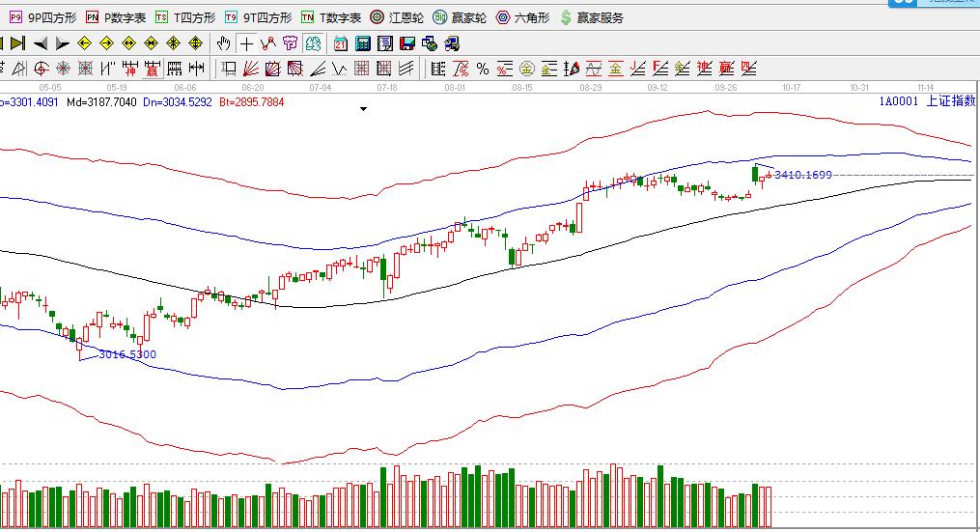Click the 上证指数 stock name label
The image size is (980, 532).
(951, 100)
